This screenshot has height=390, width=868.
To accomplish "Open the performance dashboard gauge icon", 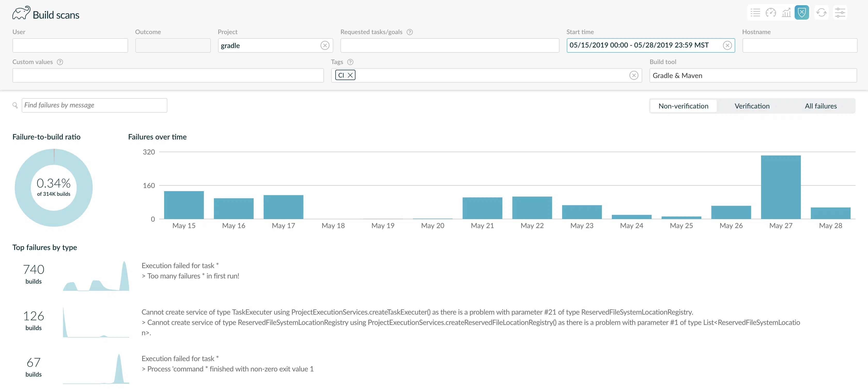I will pos(771,13).
